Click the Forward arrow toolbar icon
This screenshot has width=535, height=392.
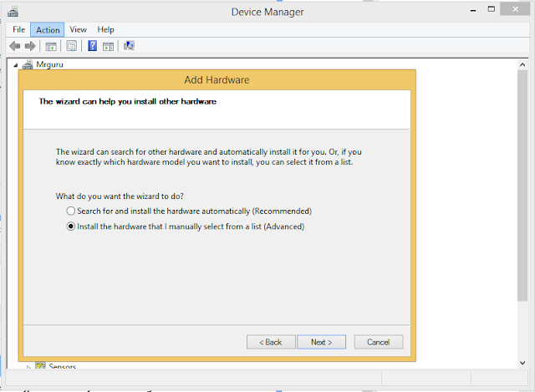click(30, 46)
